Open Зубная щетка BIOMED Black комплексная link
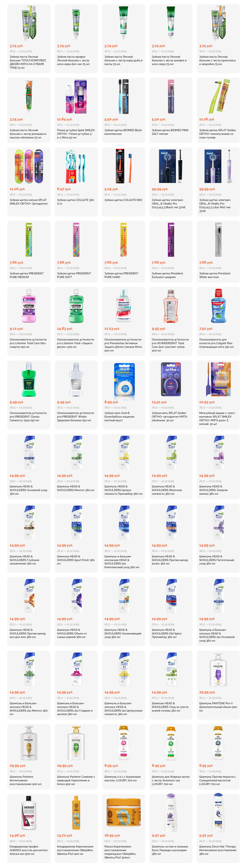 click(x=123, y=132)
